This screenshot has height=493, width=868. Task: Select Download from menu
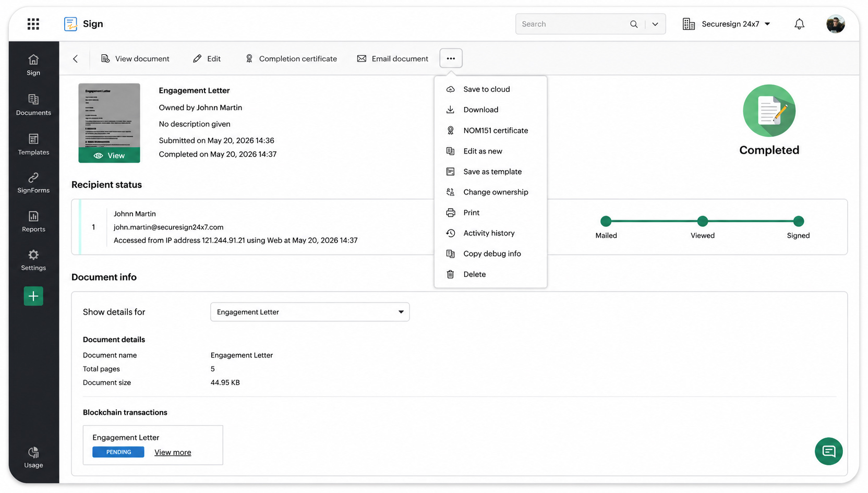(490, 110)
